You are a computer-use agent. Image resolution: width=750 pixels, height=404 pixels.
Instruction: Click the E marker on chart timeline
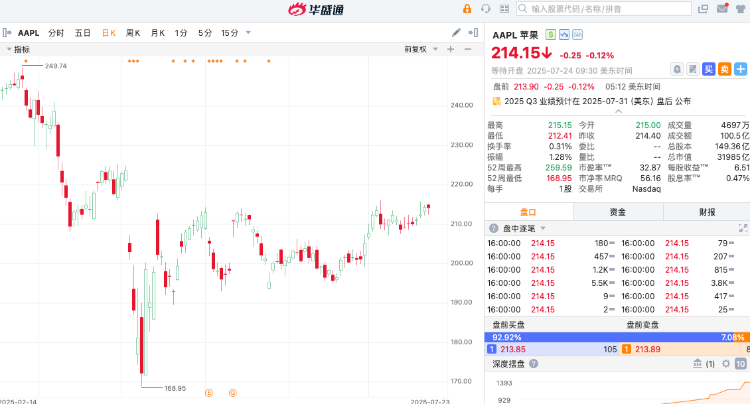[x=209, y=393]
